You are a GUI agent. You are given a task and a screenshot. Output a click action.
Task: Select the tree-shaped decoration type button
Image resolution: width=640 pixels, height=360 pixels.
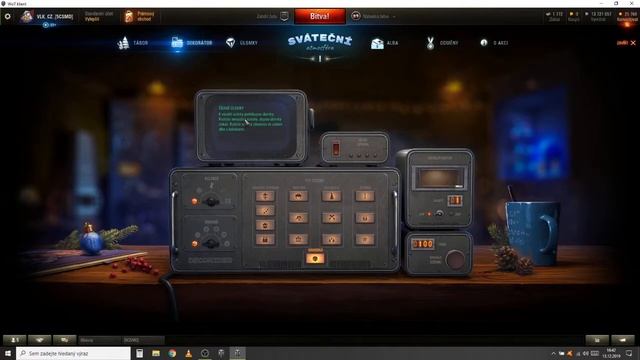coord(331,196)
